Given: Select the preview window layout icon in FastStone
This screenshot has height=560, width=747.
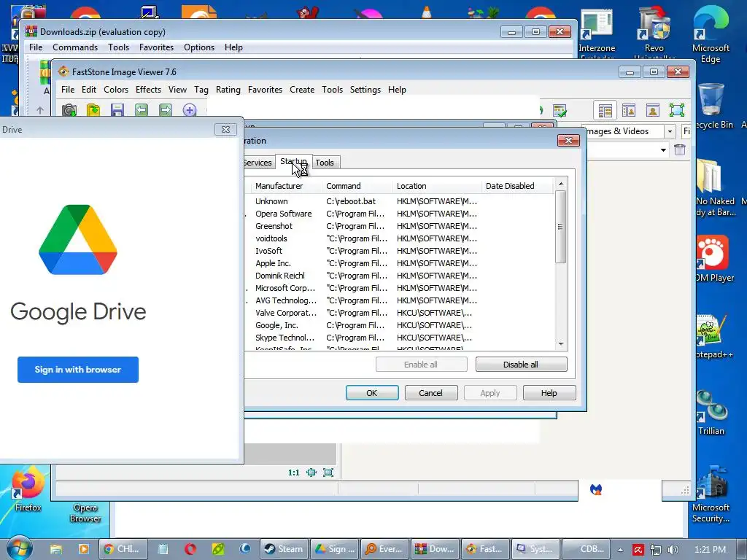Looking at the screenshot, I should (x=653, y=111).
